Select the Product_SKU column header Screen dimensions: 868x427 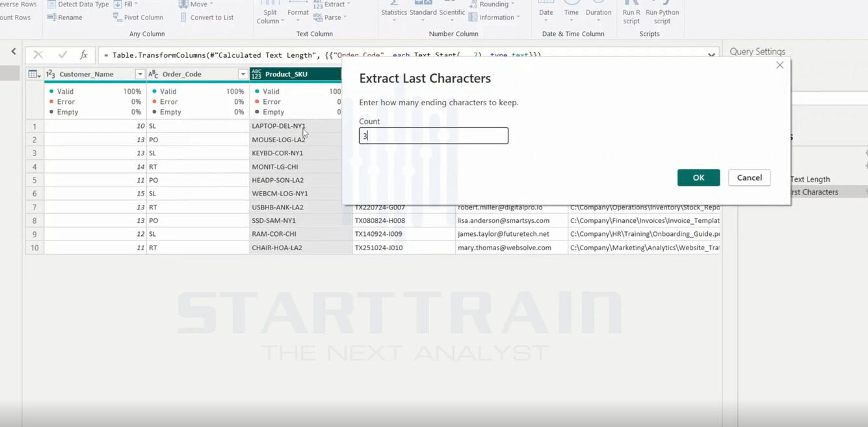coord(296,74)
